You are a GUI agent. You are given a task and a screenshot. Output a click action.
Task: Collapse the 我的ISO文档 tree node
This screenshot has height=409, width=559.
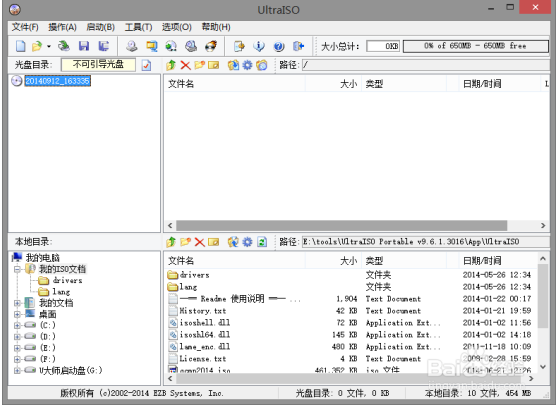point(17,269)
